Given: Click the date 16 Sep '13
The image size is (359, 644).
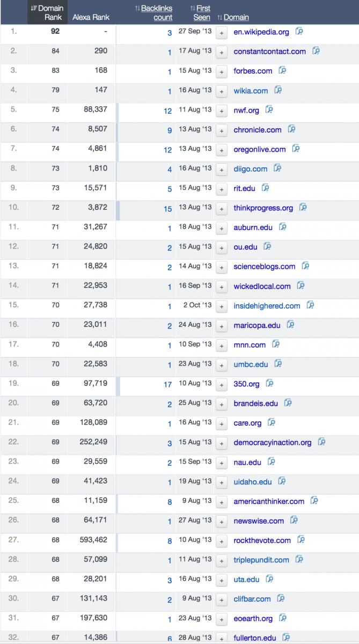Looking at the screenshot, I should [x=196, y=286].
